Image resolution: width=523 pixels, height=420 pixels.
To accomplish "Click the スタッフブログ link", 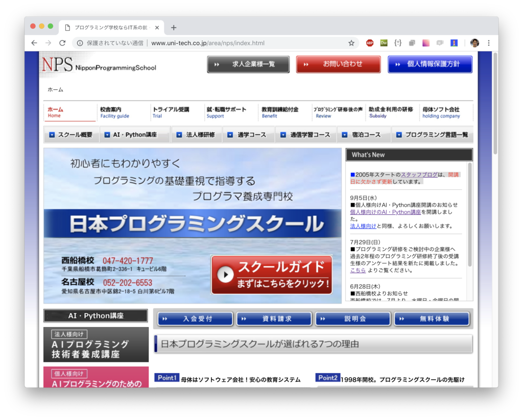I will 419,175.
